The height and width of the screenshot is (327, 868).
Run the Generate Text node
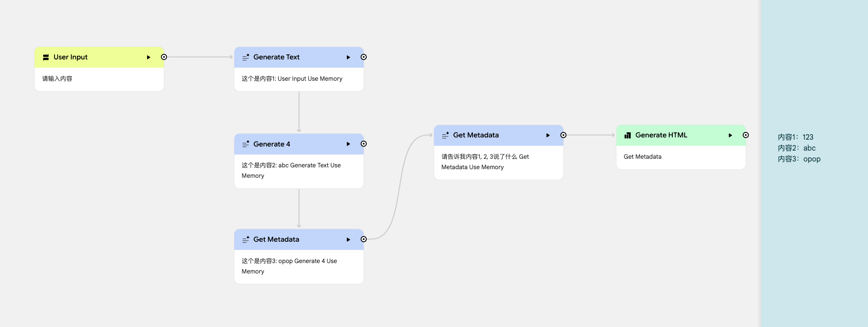point(348,57)
